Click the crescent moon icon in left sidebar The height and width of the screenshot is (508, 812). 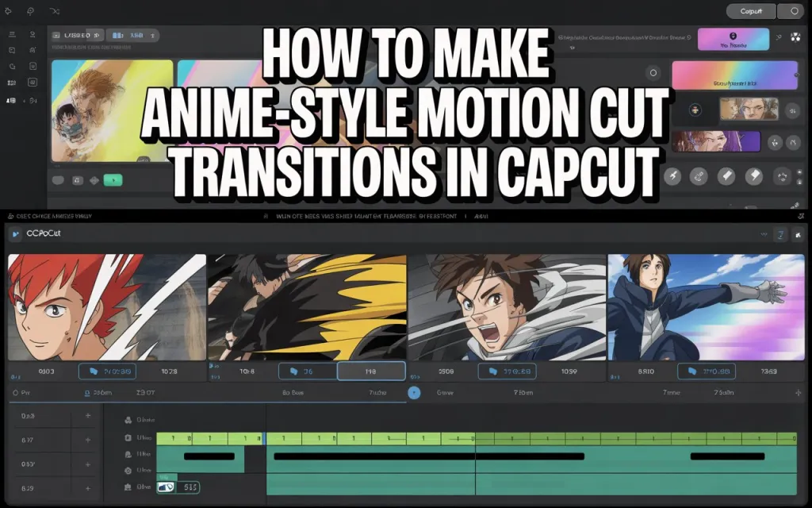pos(12,67)
